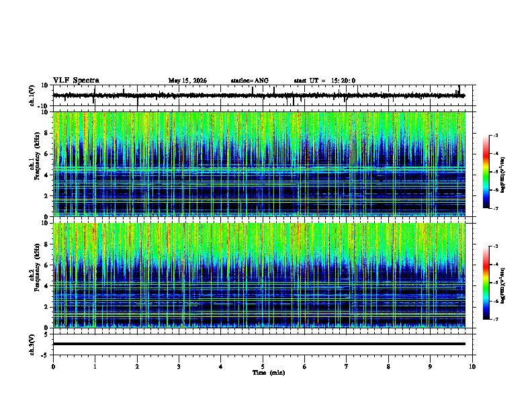Click the VLF Spectra plot title
The height and width of the screenshot is (411, 532).
click(76, 81)
